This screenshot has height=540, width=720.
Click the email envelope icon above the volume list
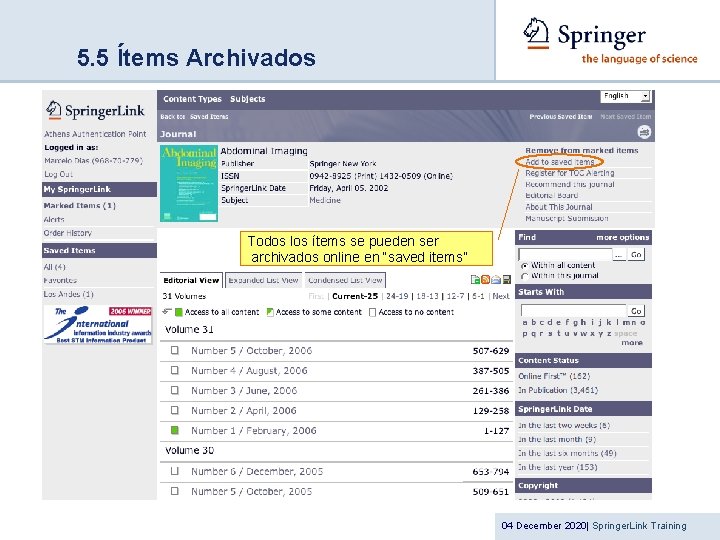click(496, 279)
